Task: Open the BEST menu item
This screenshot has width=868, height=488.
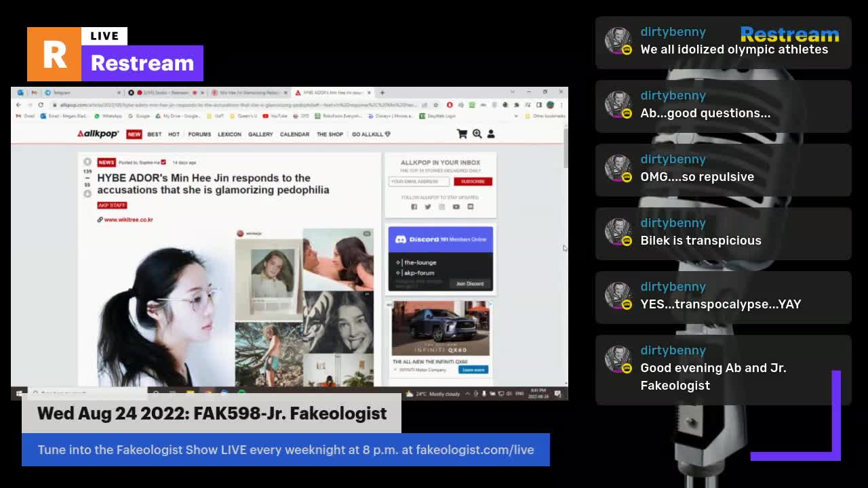Action: 155,134
